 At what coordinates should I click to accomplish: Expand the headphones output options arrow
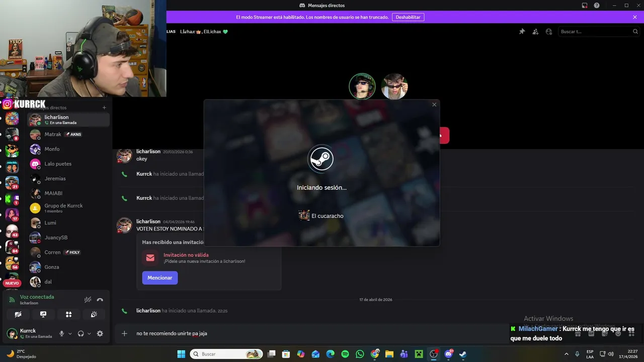pyautogui.click(x=89, y=333)
